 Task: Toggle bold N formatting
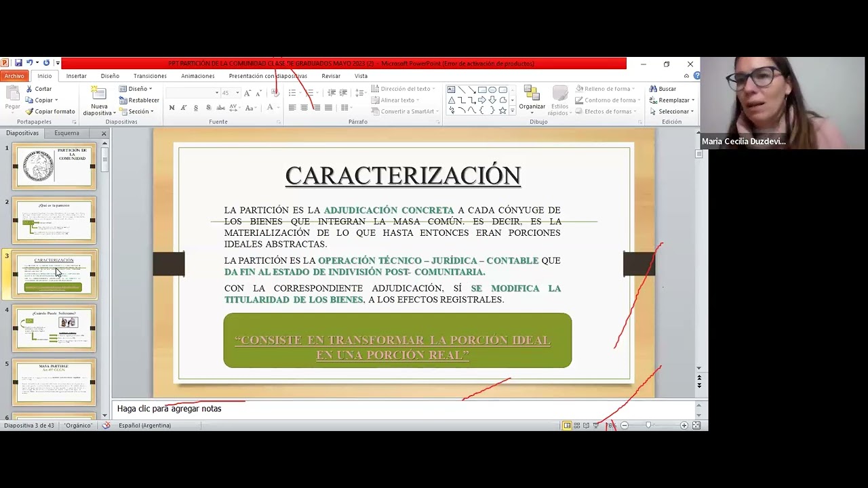click(x=172, y=108)
